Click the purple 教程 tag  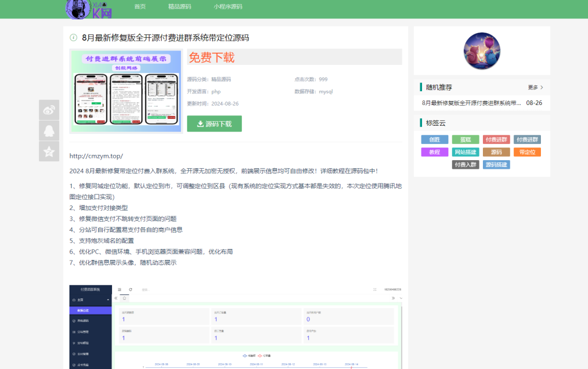pyautogui.click(x=435, y=152)
